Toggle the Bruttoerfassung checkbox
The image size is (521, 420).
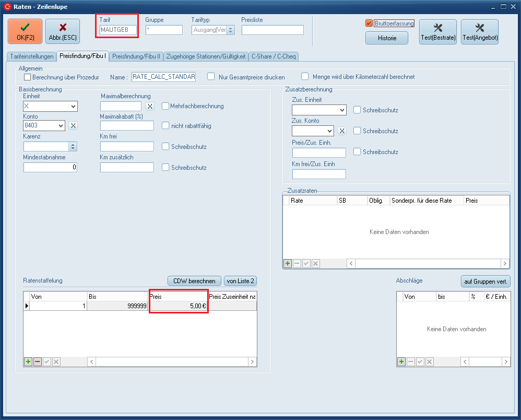coord(369,24)
